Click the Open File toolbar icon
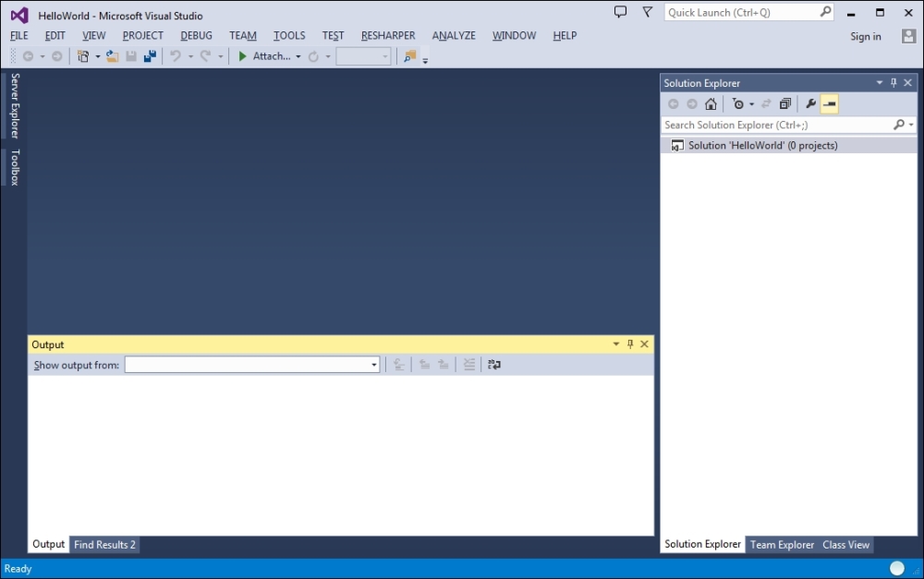This screenshot has height=579, width=924. click(x=111, y=56)
